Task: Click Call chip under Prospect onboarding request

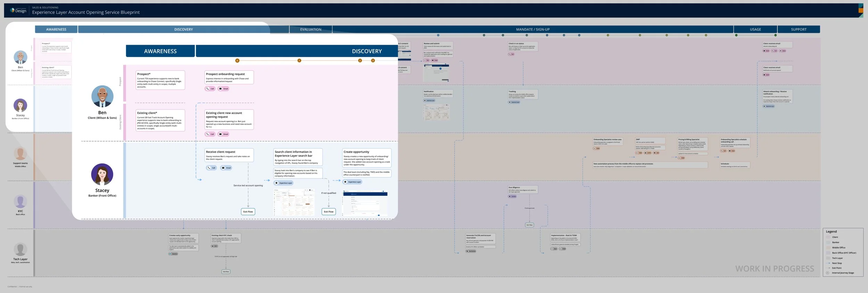Action: [x=210, y=88]
